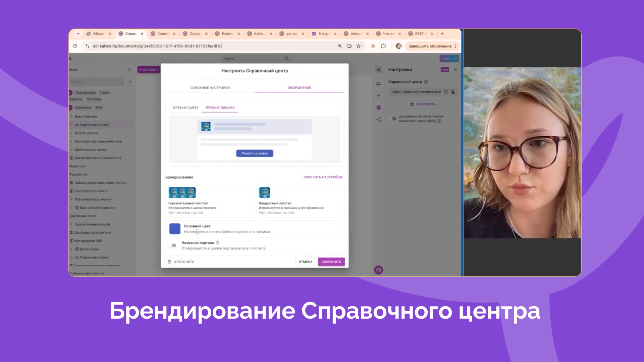Open a new browser tab
Screen dimensions: 644x362
[x=442, y=34]
